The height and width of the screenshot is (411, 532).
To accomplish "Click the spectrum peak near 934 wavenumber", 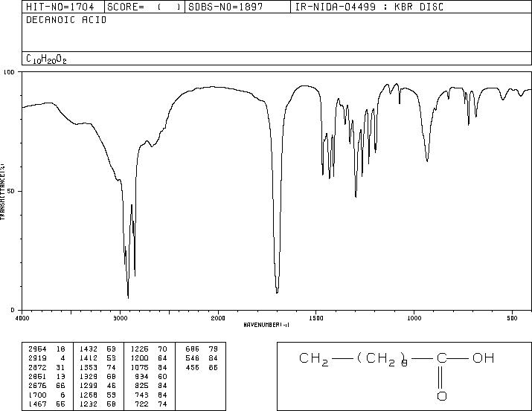I will 427,161.
